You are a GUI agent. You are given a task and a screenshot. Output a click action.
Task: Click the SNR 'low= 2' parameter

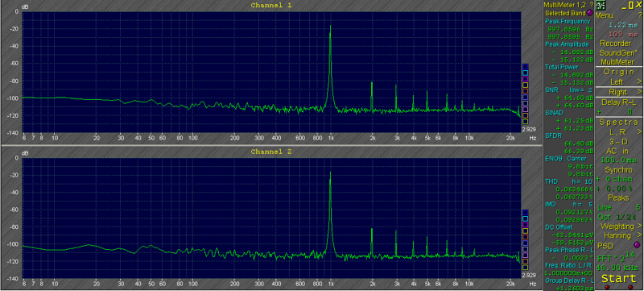click(x=580, y=89)
